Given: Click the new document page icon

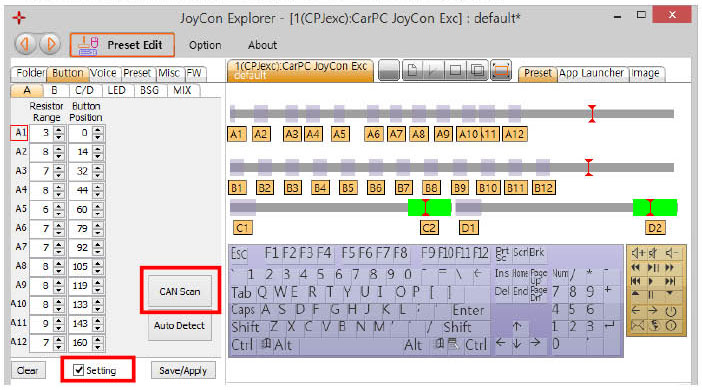Looking at the screenshot, I should 412,71.
